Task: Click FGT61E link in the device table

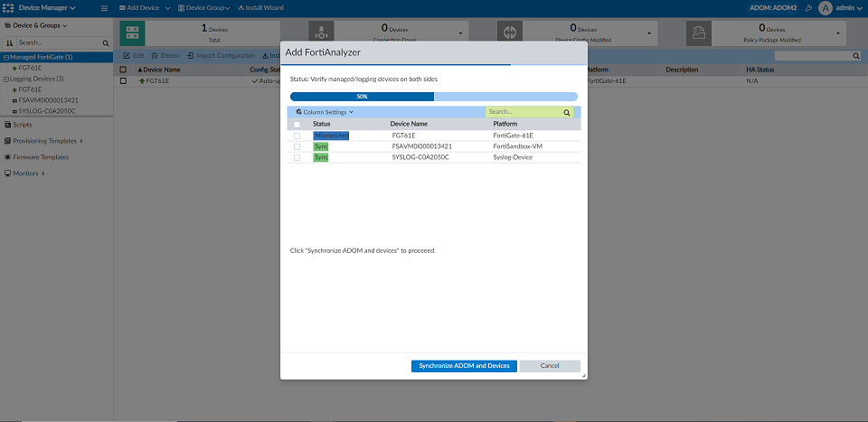Action: click(157, 80)
